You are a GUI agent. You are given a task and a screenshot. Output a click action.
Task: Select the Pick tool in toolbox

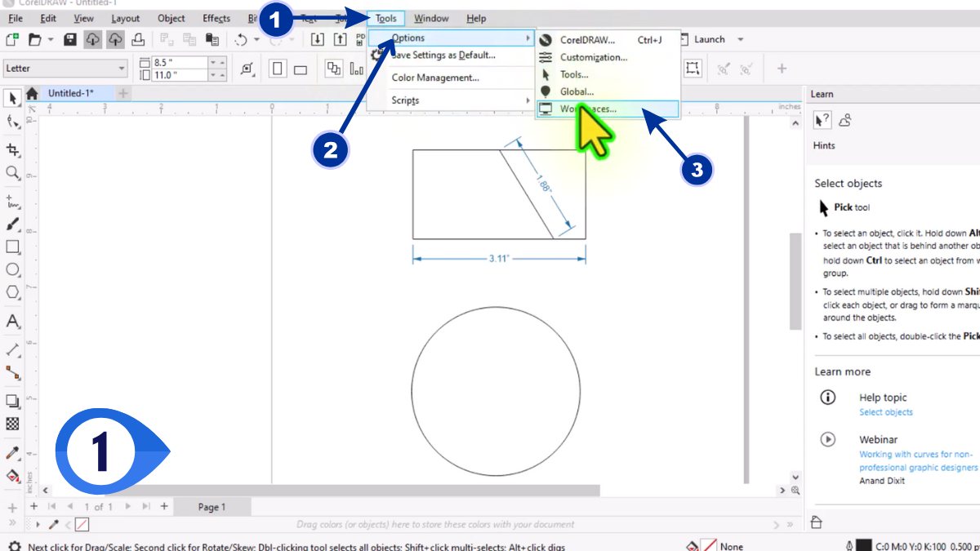(13, 99)
